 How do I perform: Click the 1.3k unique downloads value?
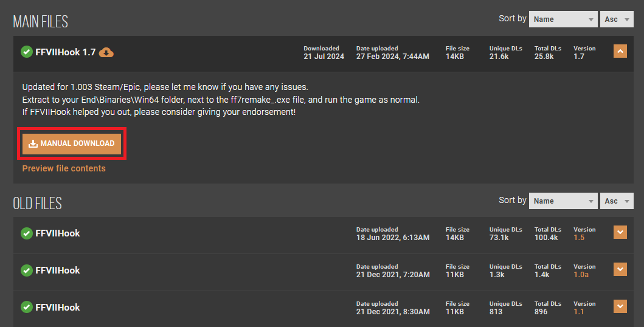click(497, 275)
